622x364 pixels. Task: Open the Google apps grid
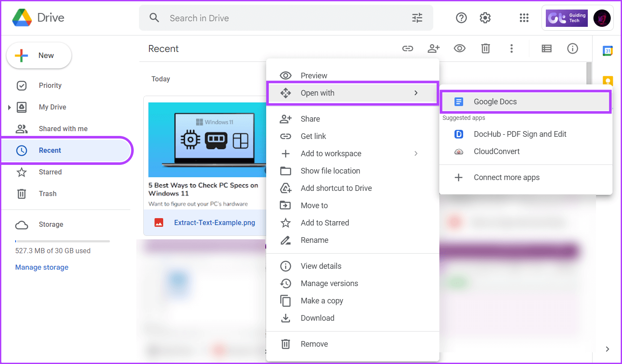coord(524,18)
